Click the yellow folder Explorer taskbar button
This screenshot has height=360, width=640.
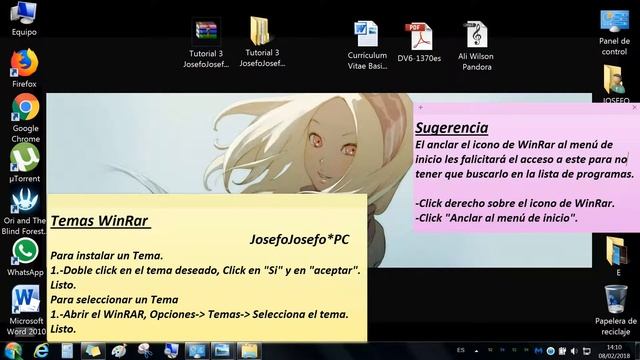point(249,351)
